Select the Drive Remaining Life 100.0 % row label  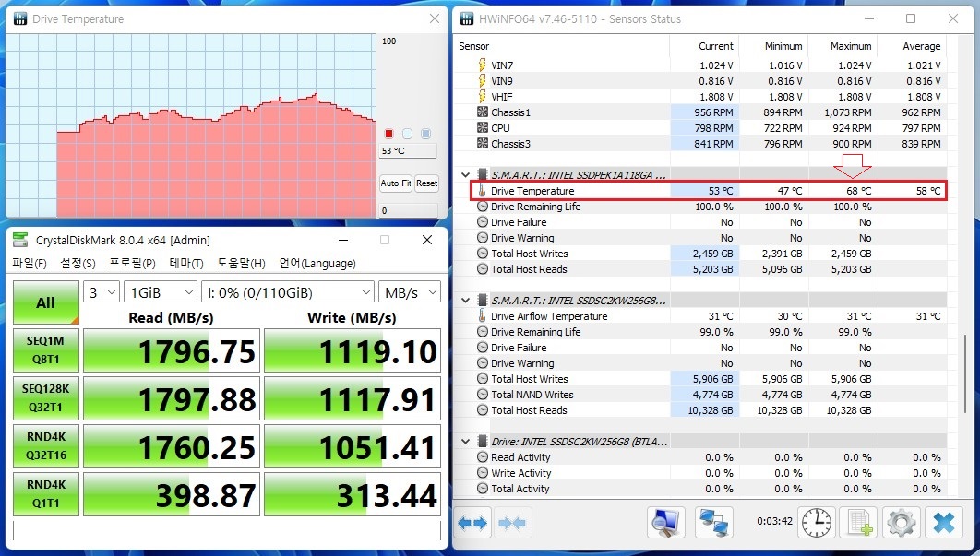coord(535,207)
